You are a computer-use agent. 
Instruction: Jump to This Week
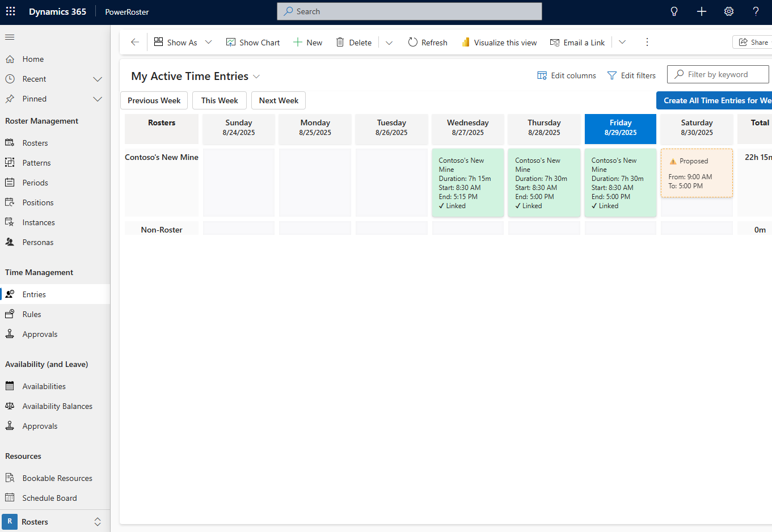(220, 100)
